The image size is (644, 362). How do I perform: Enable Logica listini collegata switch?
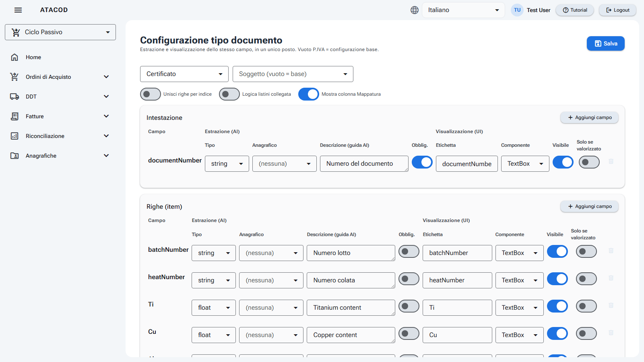(x=229, y=94)
